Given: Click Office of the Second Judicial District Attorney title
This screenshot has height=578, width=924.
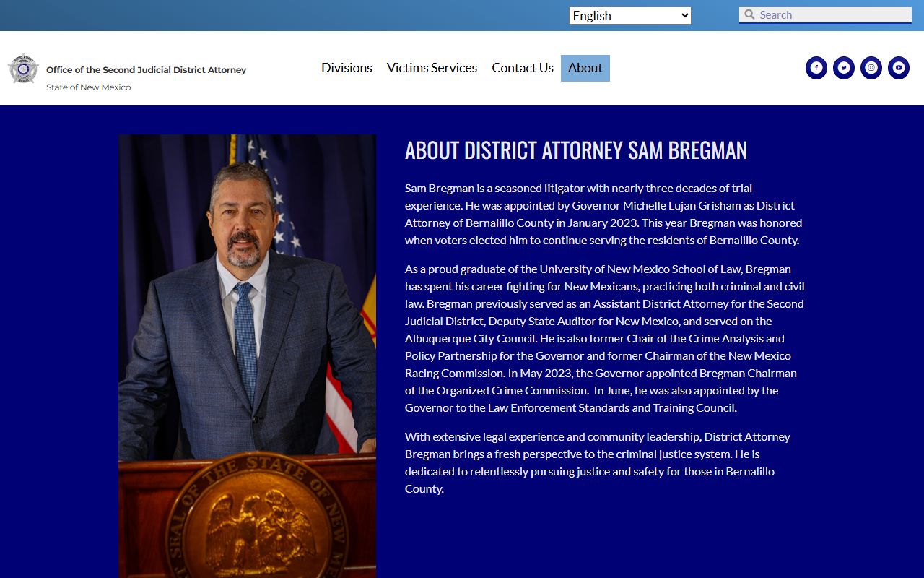Looking at the screenshot, I should pyautogui.click(x=147, y=70).
